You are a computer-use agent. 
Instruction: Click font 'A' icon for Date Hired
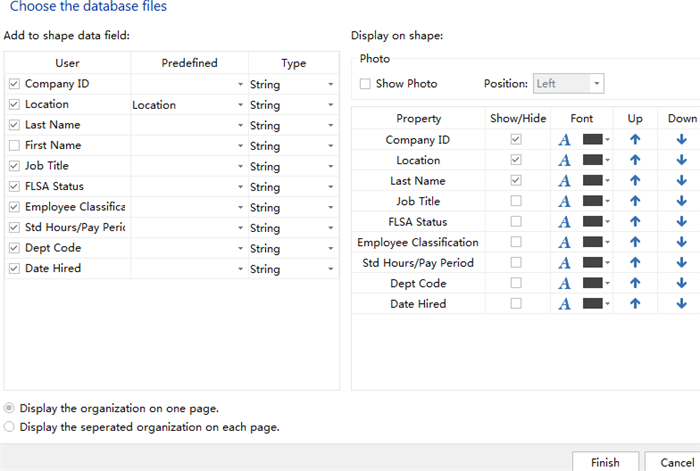[564, 304]
